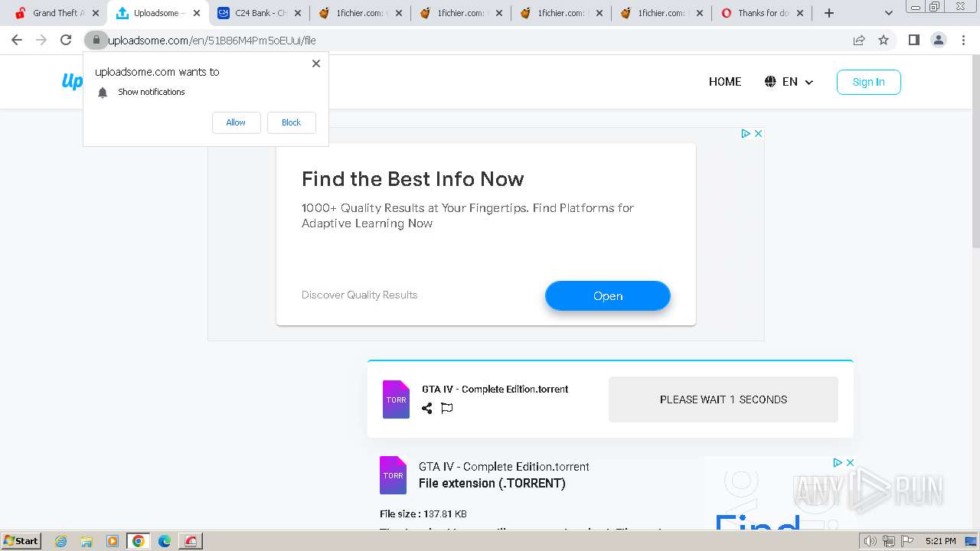This screenshot has height=551, width=980.
Task: Click the address bar URL field
Action: pyautogui.click(x=475, y=40)
